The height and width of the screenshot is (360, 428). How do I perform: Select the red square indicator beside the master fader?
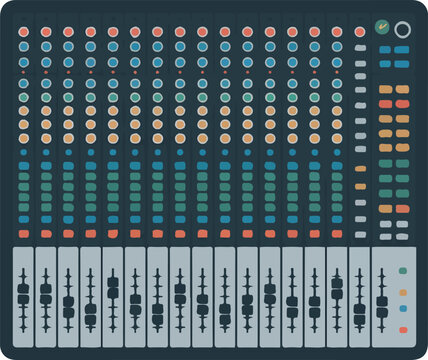point(403,330)
